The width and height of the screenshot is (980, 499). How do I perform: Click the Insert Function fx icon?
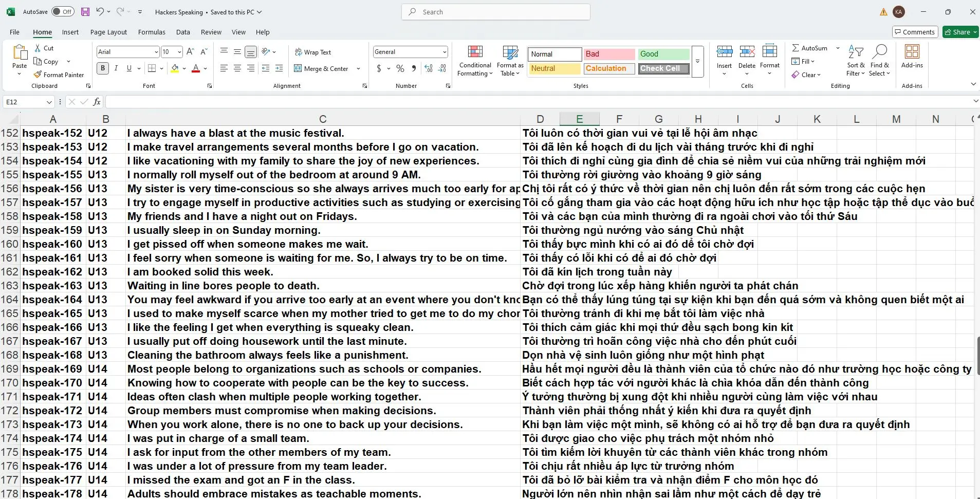point(97,102)
